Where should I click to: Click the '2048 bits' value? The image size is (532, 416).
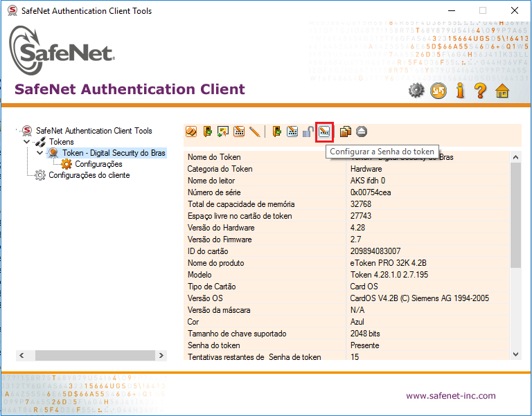click(x=365, y=334)
